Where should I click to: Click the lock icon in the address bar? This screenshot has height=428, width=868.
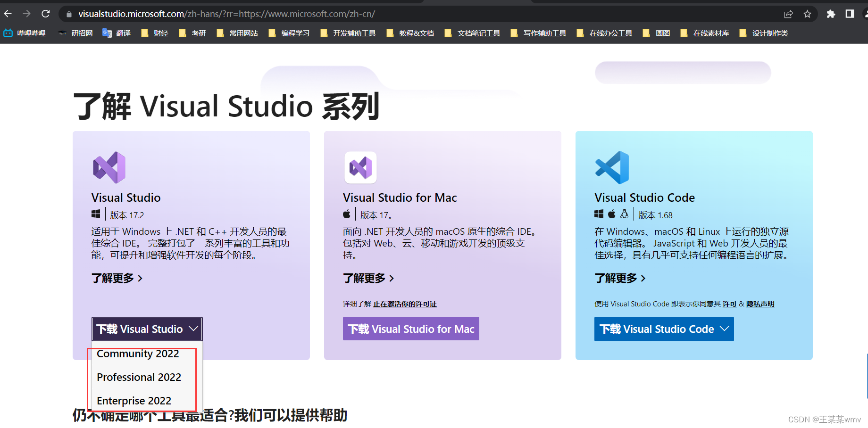coord(69,14)
